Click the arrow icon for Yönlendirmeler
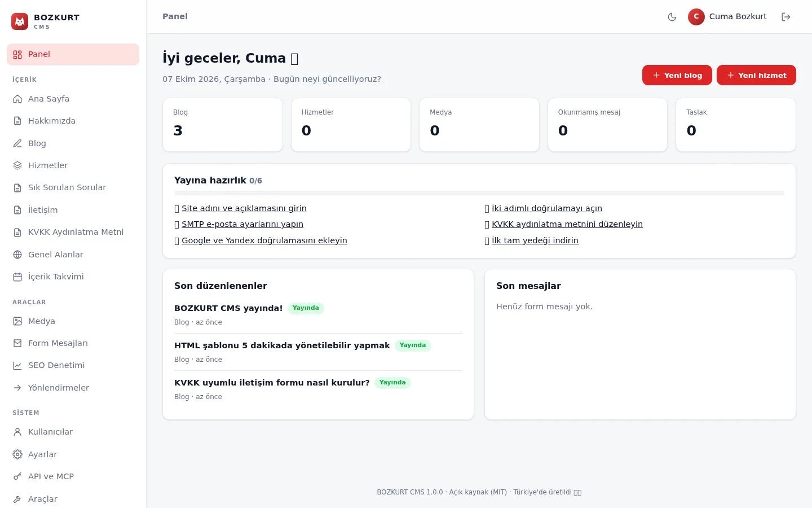Image resolution: width=812 pixels, height=508 pixels. click(x=17, y=388)
